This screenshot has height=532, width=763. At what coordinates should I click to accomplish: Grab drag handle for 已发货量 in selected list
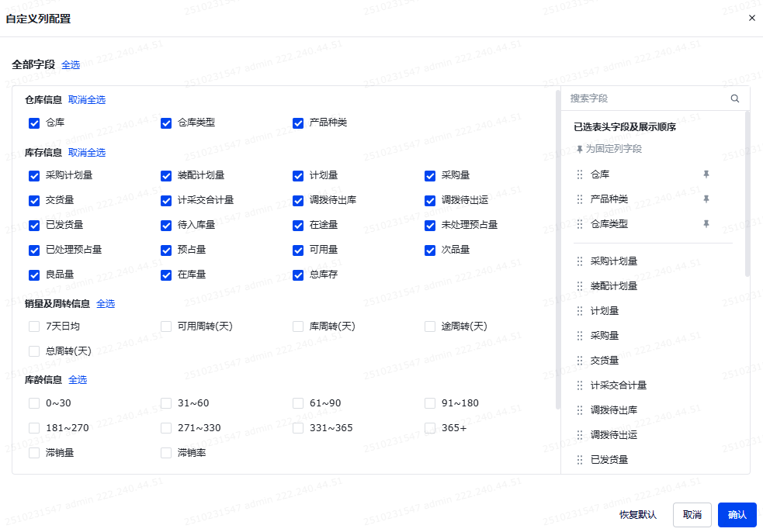coord(580,460)
